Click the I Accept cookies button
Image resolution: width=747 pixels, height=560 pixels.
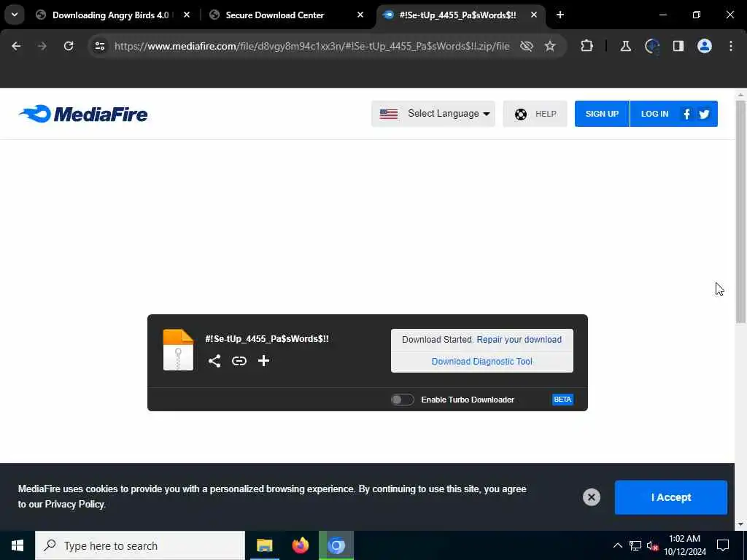point(671,497)
